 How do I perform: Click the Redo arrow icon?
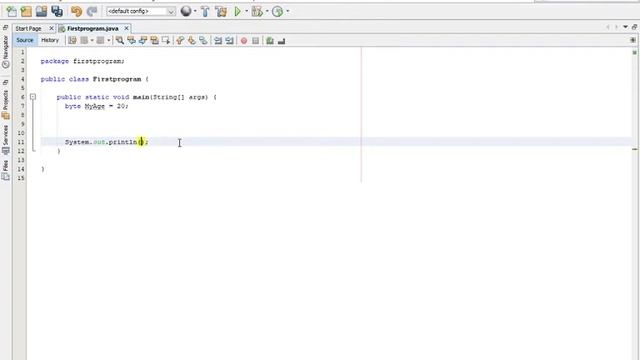[x=92, y=11]
